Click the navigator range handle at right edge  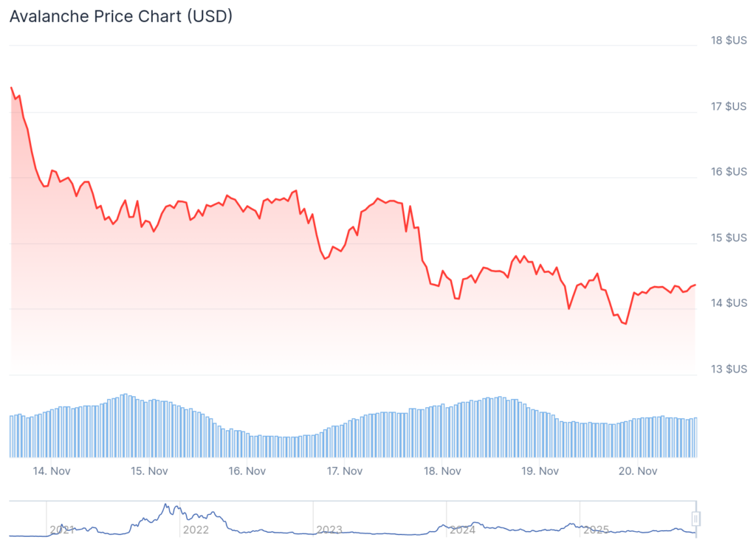tap(695, 519)
